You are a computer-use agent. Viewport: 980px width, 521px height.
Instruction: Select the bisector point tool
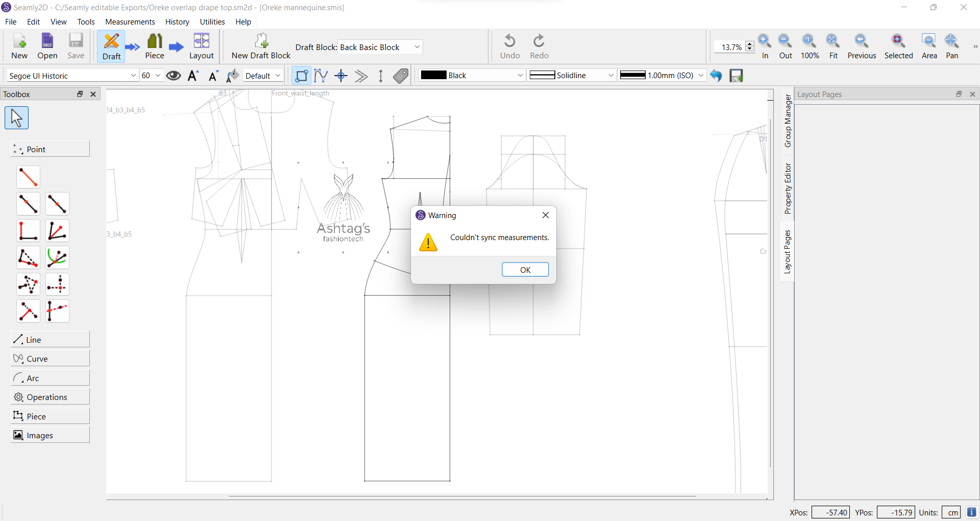coord(57,231)
